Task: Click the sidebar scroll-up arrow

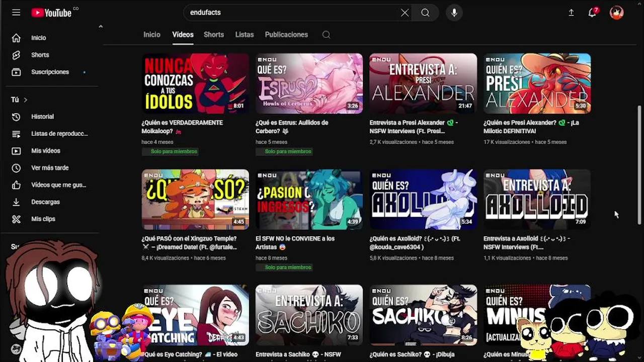Action: [100, 26]
